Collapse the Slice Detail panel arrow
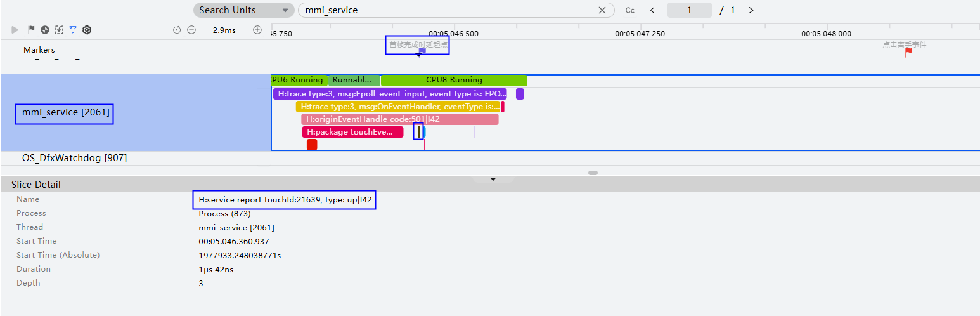The image size is (980, 316). [x=493, y=180]
